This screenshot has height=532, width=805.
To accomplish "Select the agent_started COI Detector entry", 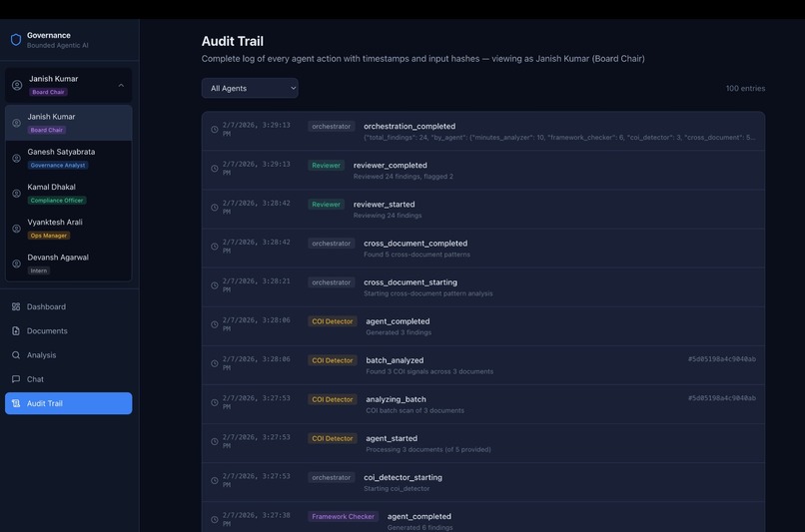I will point(483,443).
